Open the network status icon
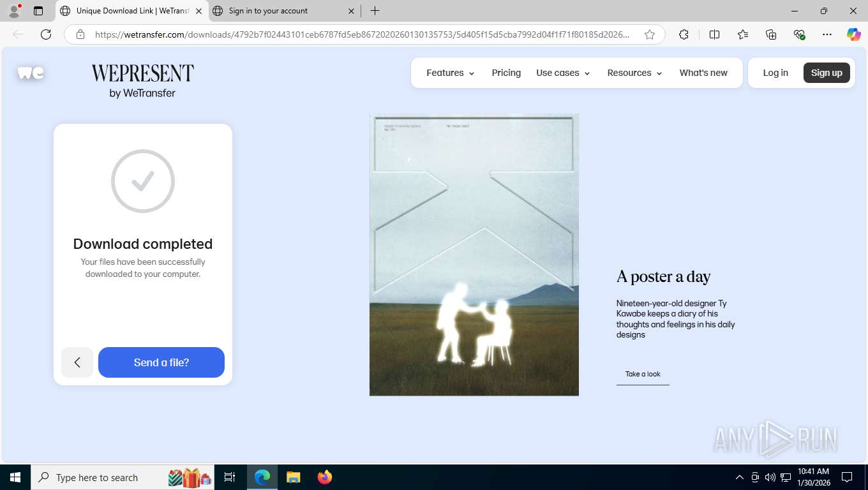The image size is (868, 490). point(786,477)
